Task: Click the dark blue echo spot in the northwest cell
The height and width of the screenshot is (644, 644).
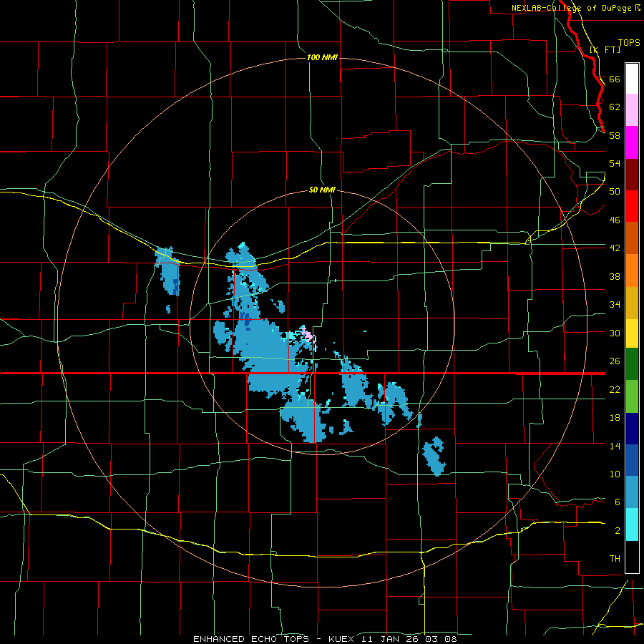Action: 175,287
